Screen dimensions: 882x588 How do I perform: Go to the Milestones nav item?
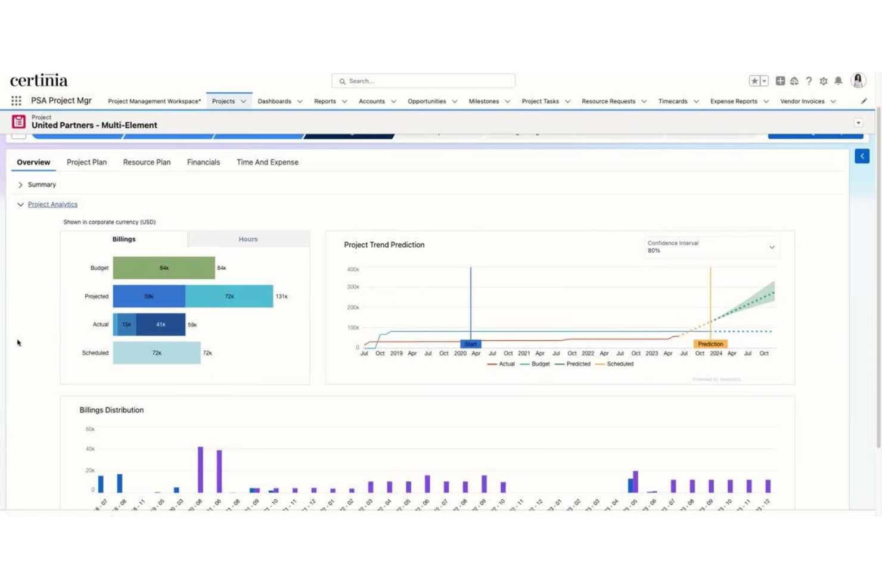483,101
